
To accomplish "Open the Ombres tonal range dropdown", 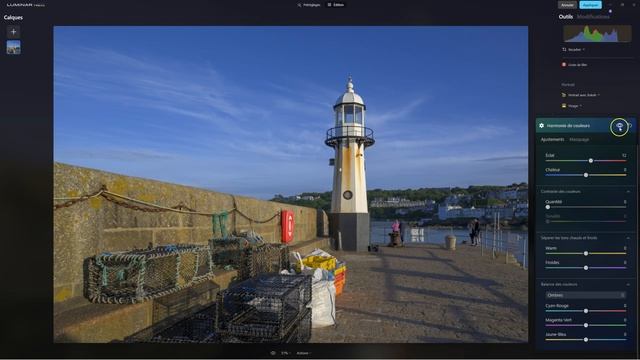I will (x=585, y=295).
